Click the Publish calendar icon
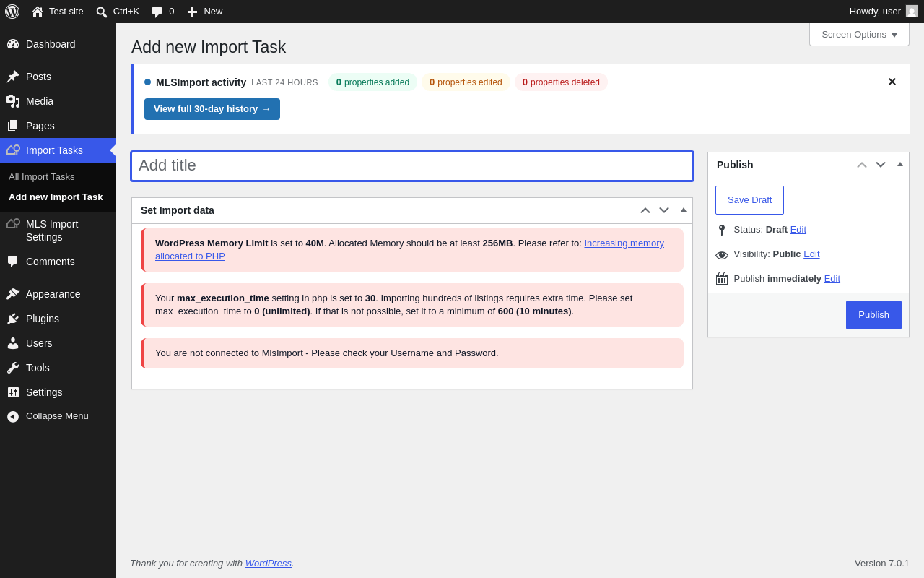 [x=722, y=279]
